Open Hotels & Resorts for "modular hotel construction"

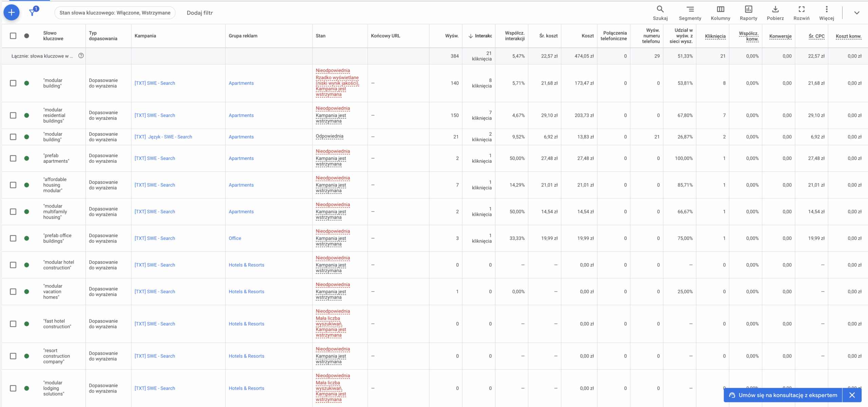(246, 265)
